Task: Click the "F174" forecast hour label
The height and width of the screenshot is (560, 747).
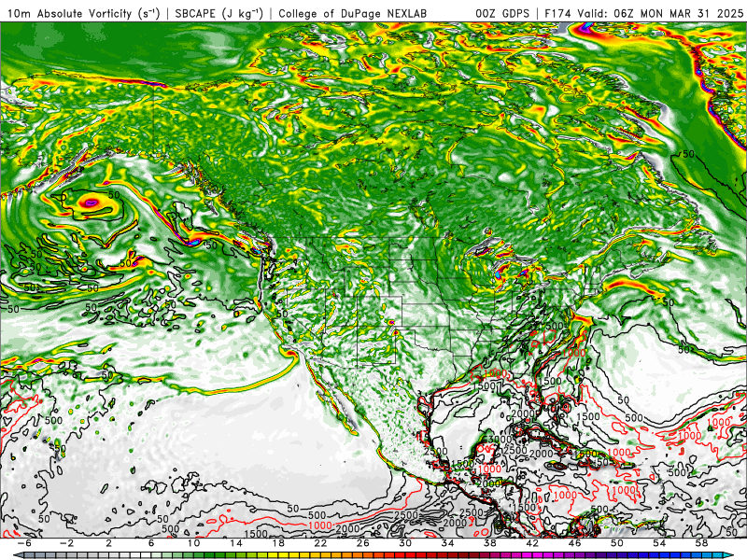Action: [x=558, y=13]
